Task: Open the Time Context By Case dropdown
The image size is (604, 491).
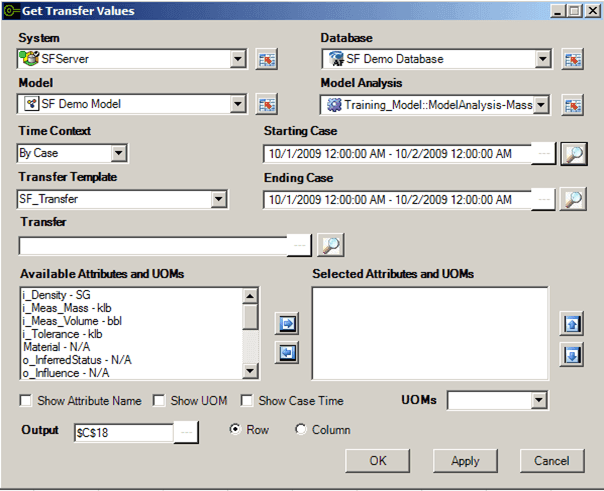Action: (119, 153)
